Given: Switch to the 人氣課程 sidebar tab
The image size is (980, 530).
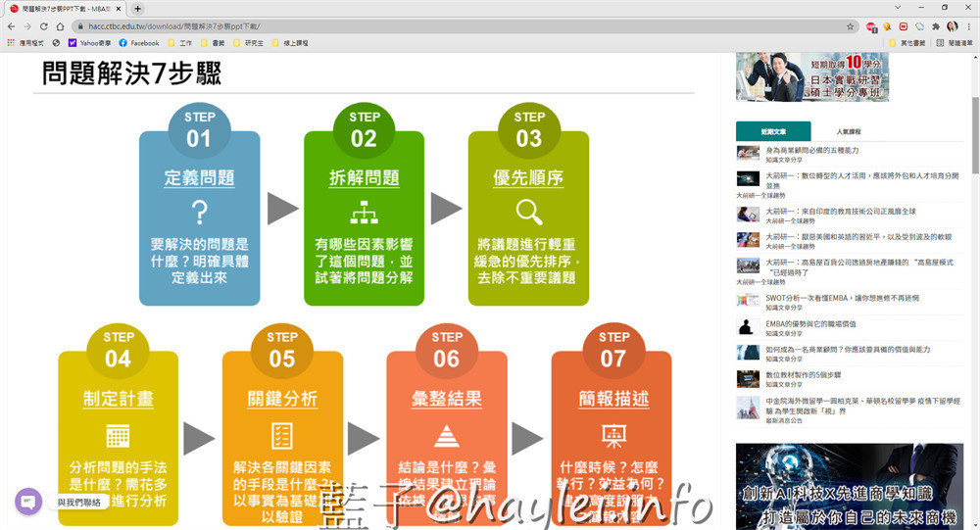Looking at the screenshot, I should pyautogui.click(x=849, y=131).
